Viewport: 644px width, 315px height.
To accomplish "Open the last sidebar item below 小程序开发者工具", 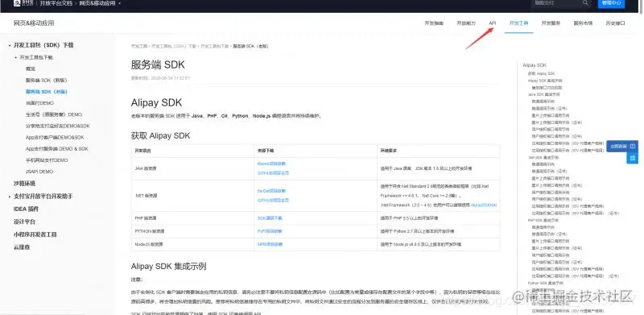I will 22,247.
